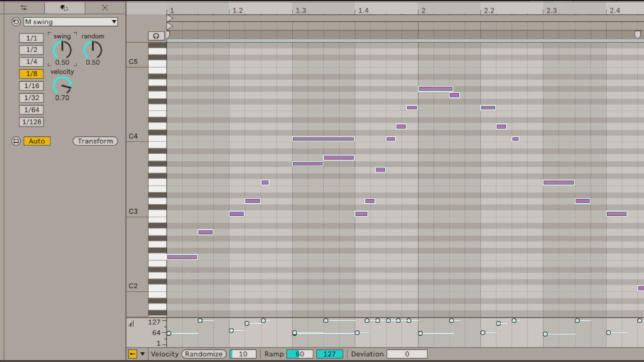
Task: Click the swing amount knob
Action: 62,50
